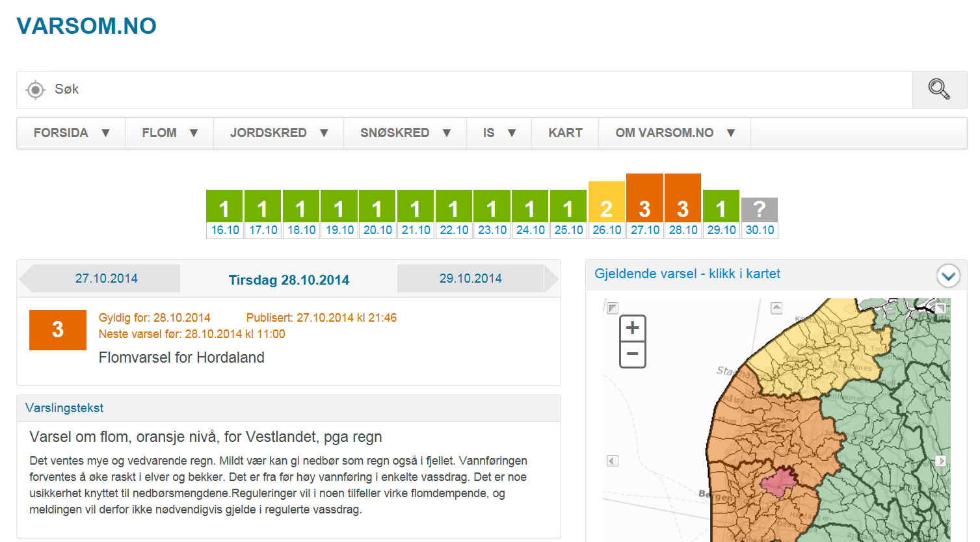
Task: Click the orange level 3 warning badge
Action: click(x=58, y=330)
